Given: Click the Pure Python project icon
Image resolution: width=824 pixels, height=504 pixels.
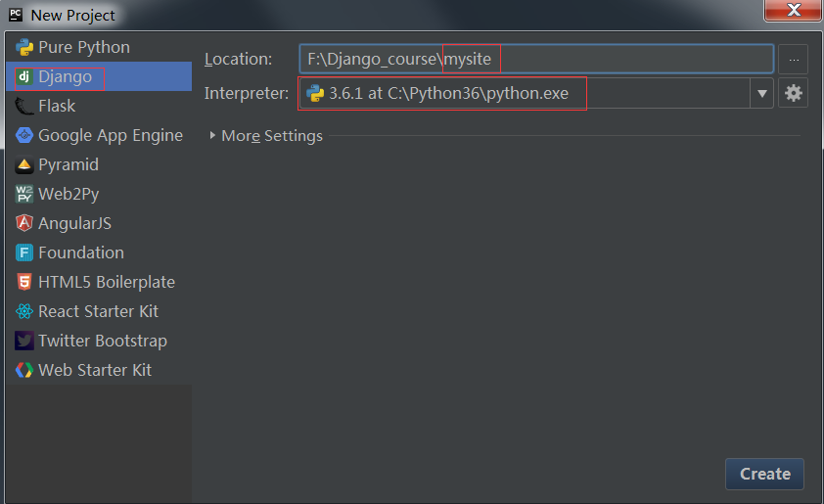Looking at the screenshot, I should pyautogui.click(x=24, y=47).
